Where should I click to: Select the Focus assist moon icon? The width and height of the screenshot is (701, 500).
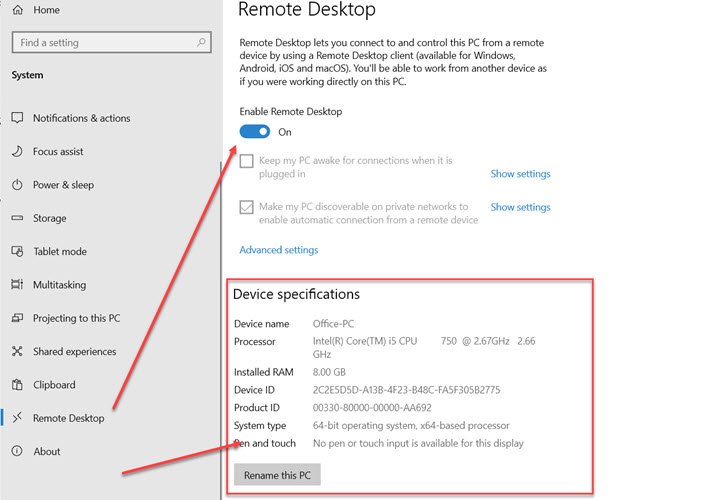click(17, 152)
